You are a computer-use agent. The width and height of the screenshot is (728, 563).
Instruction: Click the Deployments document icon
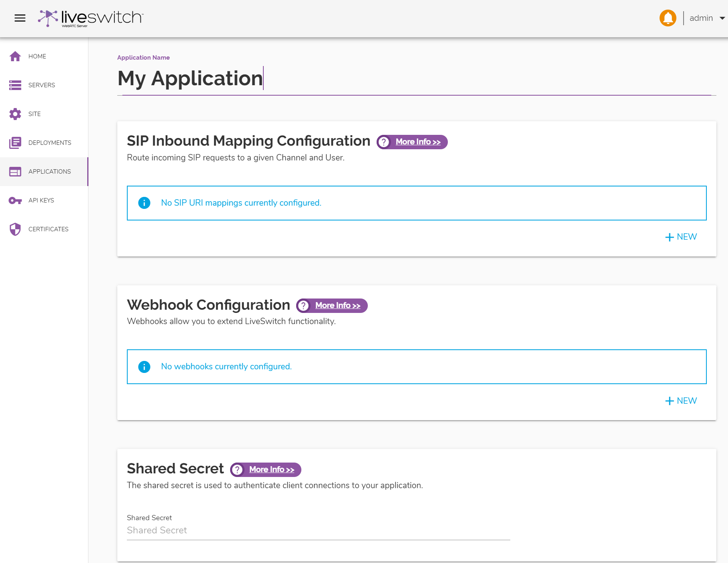(x=15, y=143)
